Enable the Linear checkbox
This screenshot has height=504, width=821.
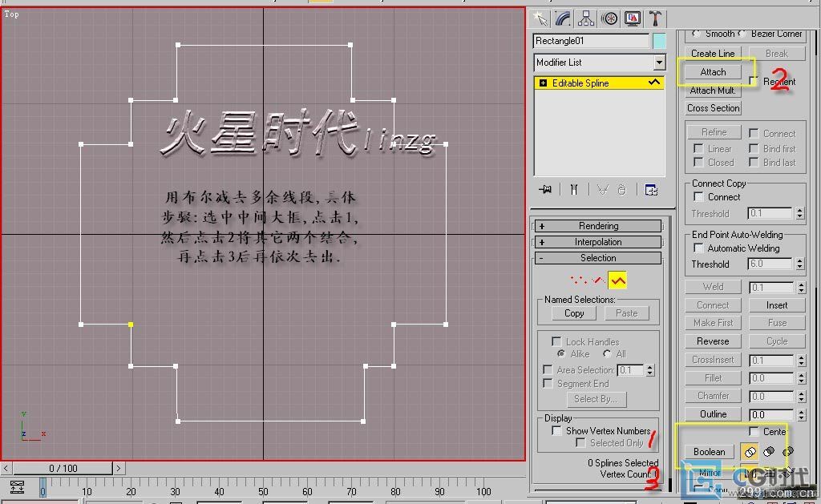[x=698, y=148]
